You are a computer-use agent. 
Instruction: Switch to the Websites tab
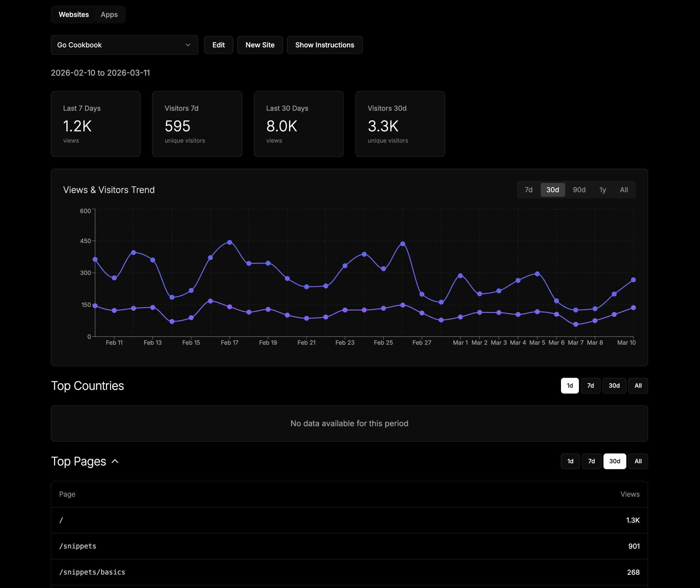(x=74, y=14)
